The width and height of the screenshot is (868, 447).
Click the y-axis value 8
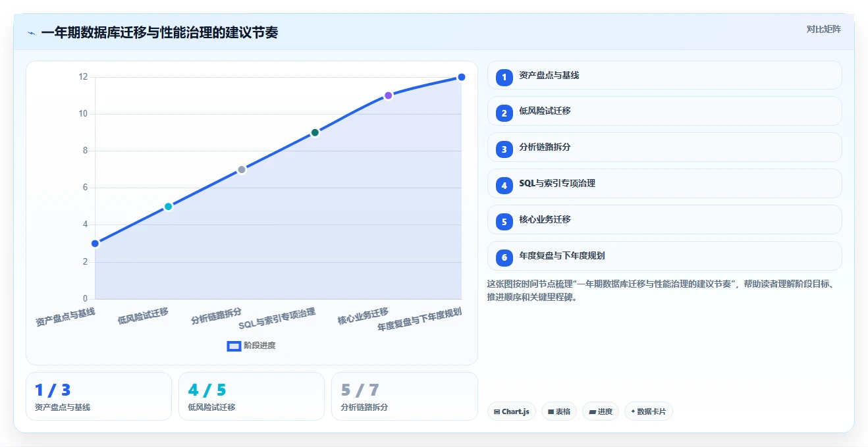click(85, 151)
